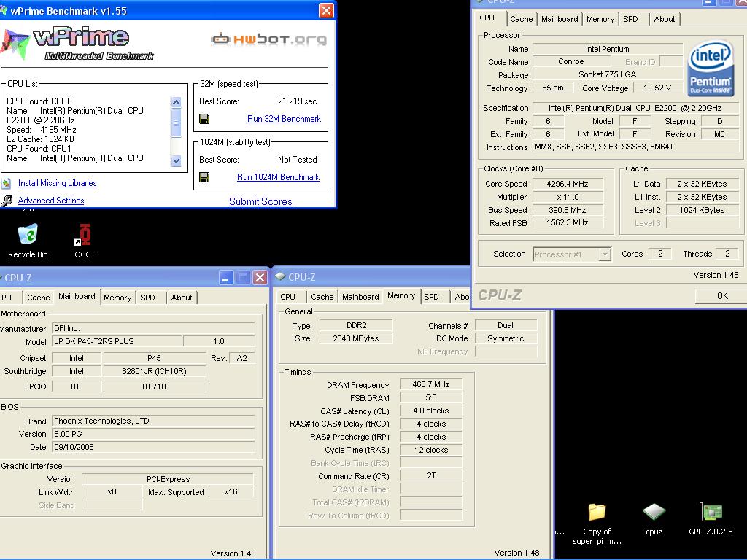747x560 pixels.
Task: Click the CPU List scrollbar thumb
Action: click(177, 122)
